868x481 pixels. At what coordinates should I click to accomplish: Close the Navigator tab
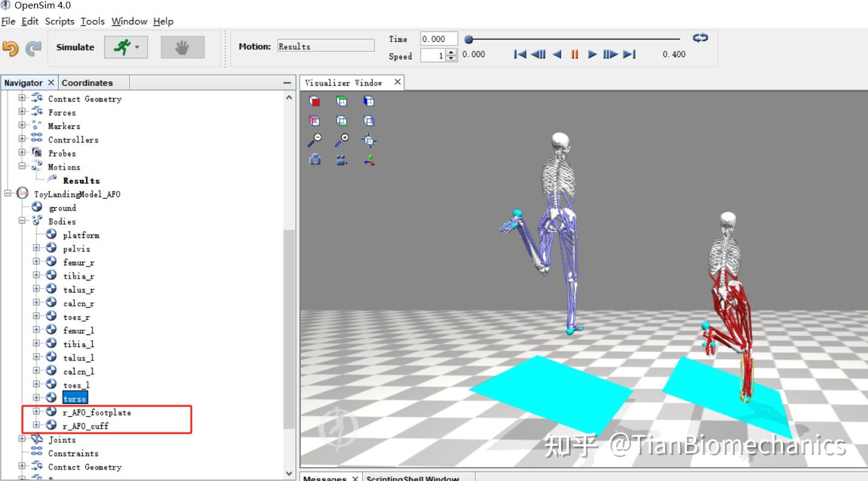pyautogui.click(x=51, y=82)
